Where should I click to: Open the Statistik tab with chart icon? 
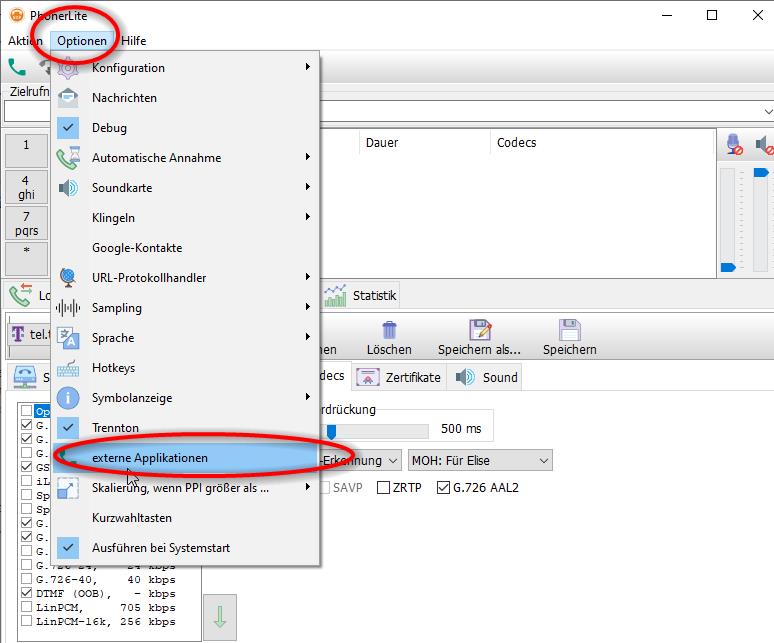pos(361,295)
